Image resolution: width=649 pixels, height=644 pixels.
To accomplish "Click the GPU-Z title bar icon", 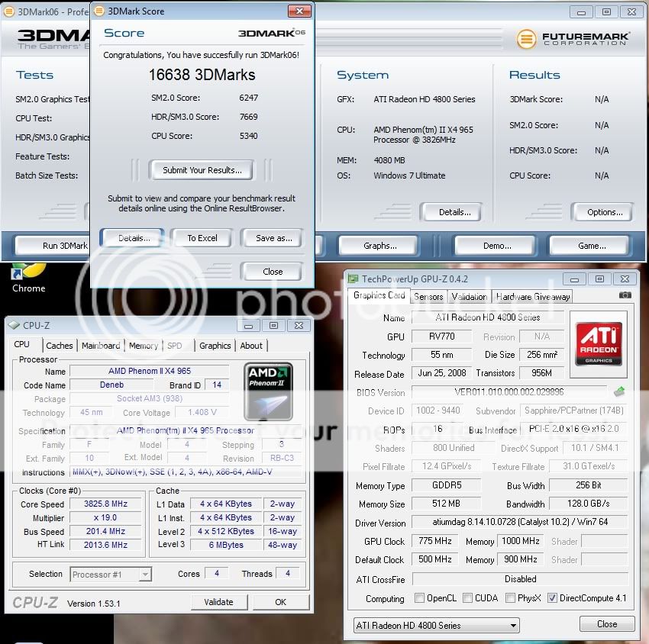I will tap(353, 279).
